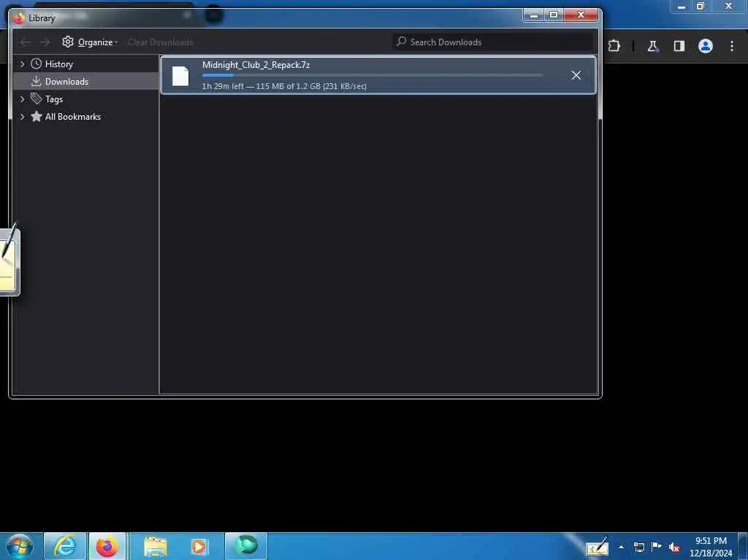Click the Organize gear icon
748x560 pixels.
click(68, 42)
